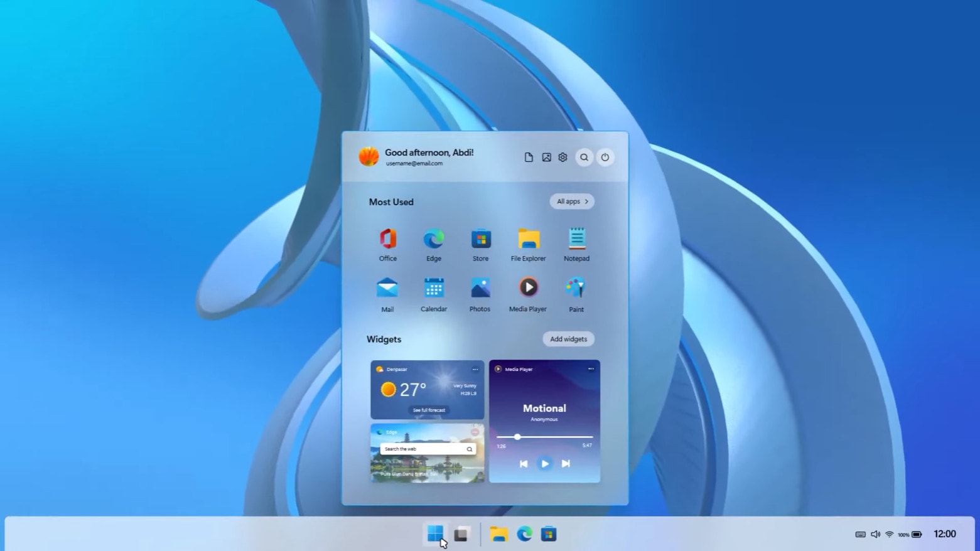Open the Photos app

pyautogui.click(x=480, y=289)
